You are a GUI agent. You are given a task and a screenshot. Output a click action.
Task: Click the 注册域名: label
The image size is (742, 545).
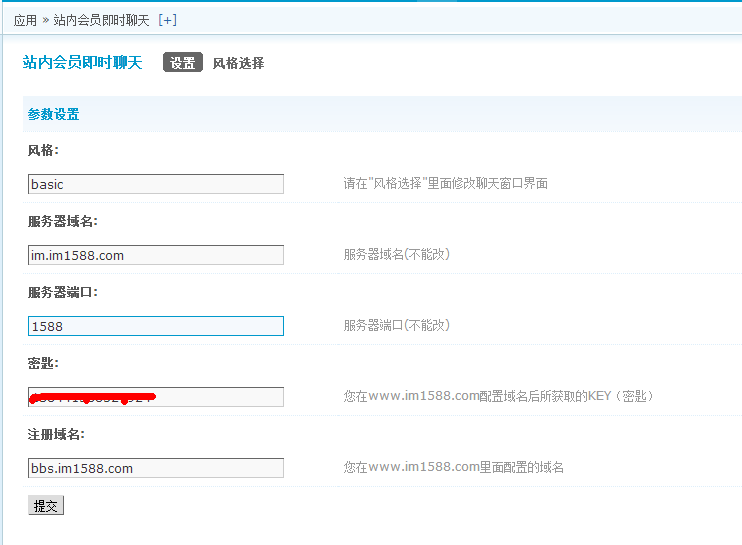click(56, 434)
